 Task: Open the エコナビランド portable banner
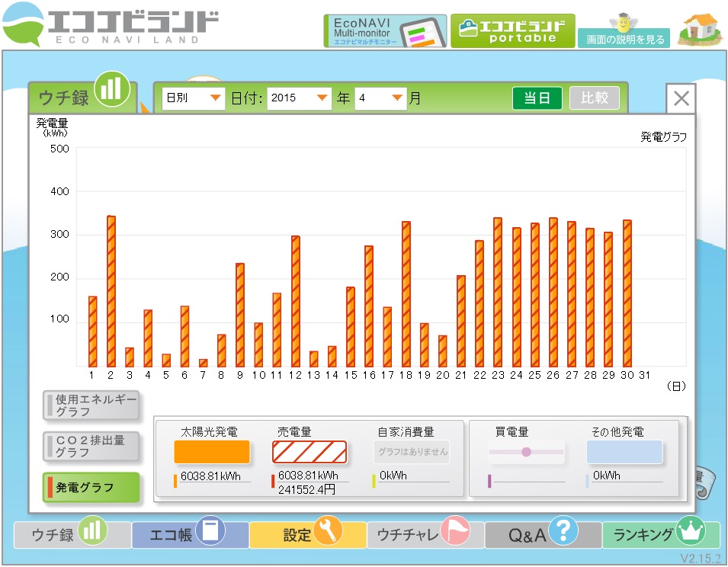pyautogui.click(x=512, y=31)
